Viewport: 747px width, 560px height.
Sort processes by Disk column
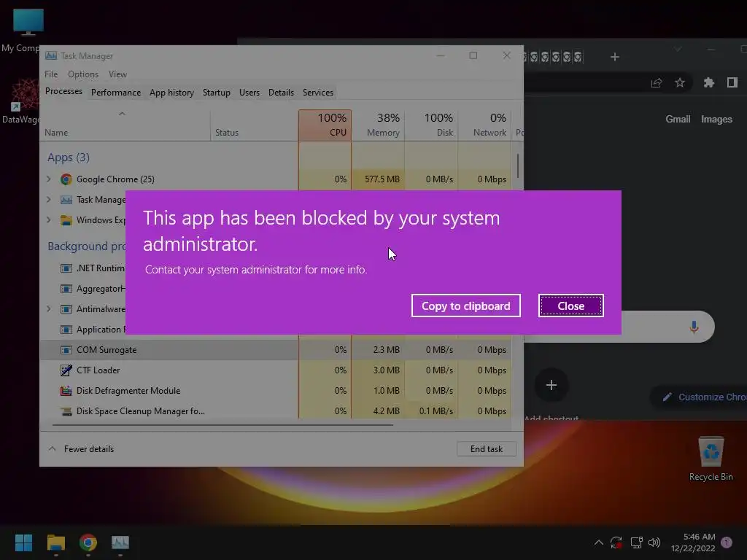click(x=431, y=125)
